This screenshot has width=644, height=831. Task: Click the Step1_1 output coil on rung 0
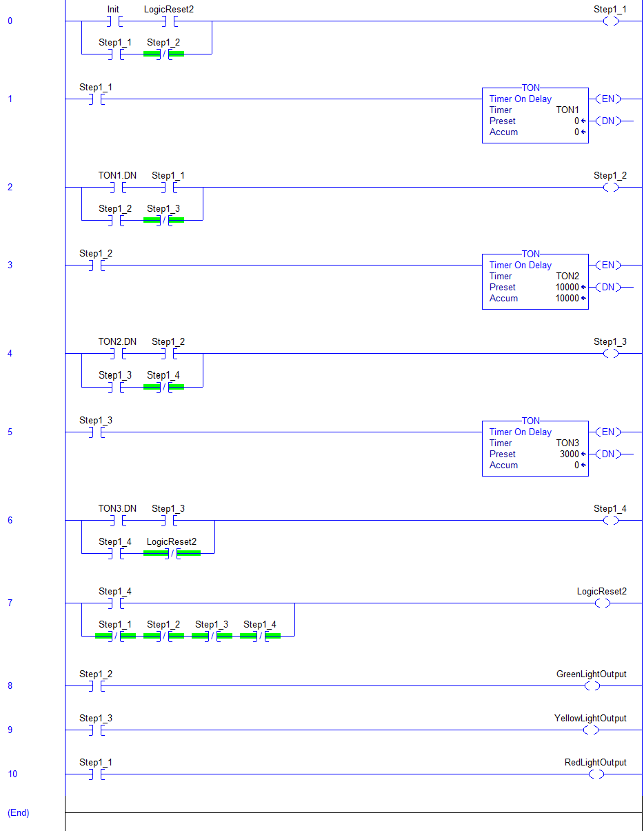(x=610, y=21)
